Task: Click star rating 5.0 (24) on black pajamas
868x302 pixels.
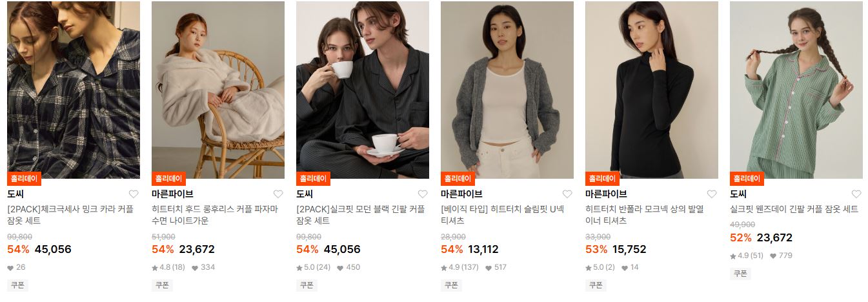Action: [x=314, y=267]
